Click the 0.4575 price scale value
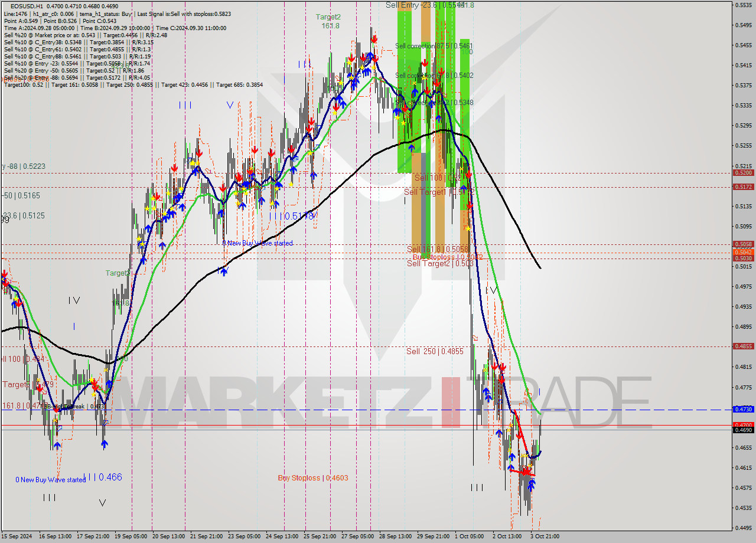Screen dimensions: 756x543 (x=743, y=488)
